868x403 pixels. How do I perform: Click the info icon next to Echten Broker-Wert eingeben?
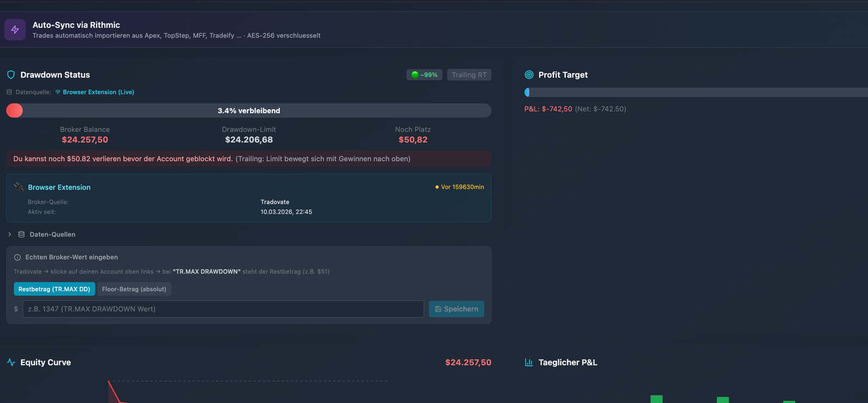(x=17, y=257)
